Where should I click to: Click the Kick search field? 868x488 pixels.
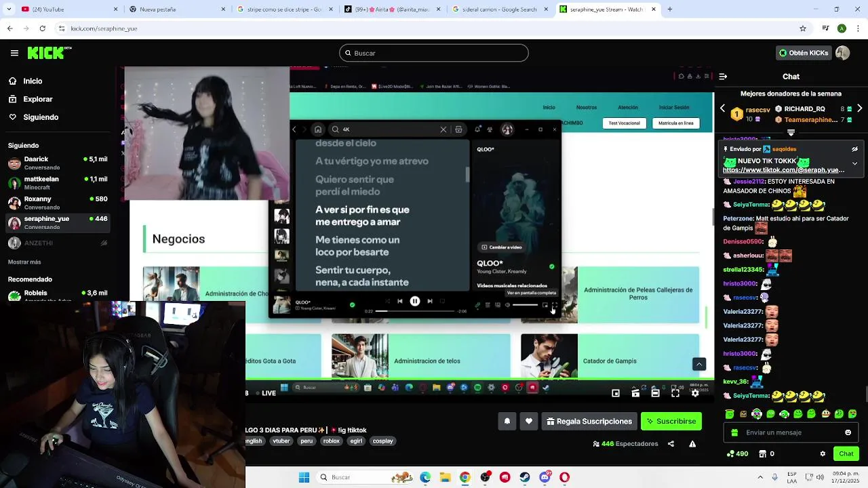[x=434, y=53]
